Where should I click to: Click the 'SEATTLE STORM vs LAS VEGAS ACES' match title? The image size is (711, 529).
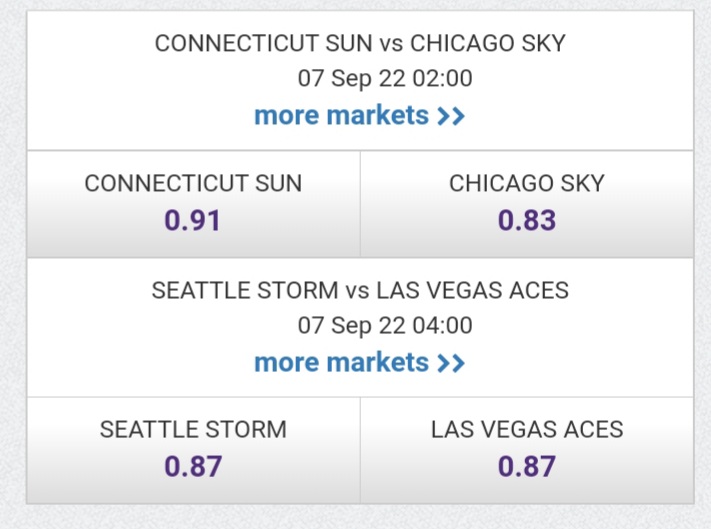(360, 291)
